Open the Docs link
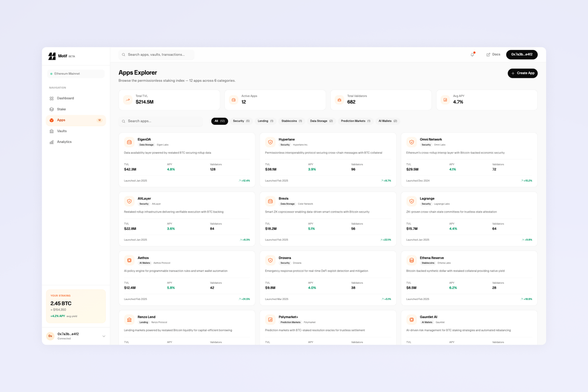The width and height of the screenshot is (588, 392). [x=493, y=54]
